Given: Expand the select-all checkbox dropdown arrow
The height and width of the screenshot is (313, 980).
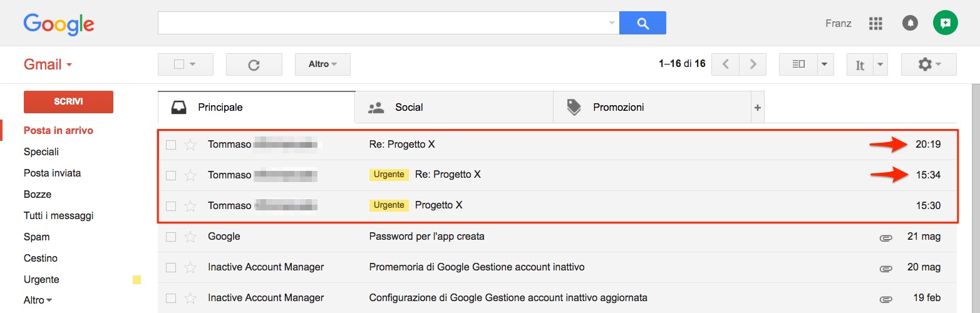Looking at the screenshot, I should [x=193, y=64].
